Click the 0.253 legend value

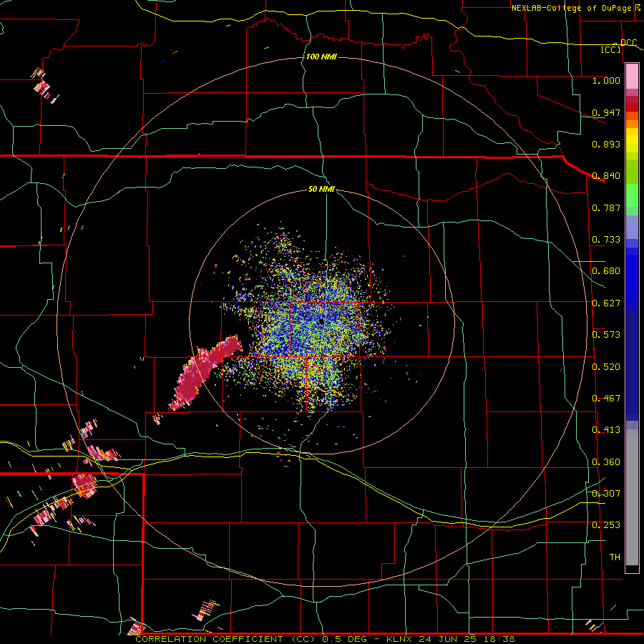(606, 525)
